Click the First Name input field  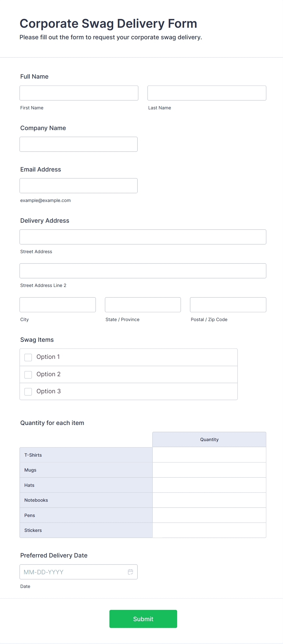pos(79,93)
